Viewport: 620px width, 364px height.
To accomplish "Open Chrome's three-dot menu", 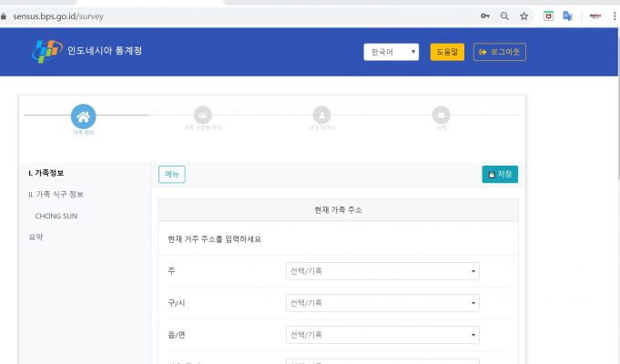I will [x=614, y=16].
